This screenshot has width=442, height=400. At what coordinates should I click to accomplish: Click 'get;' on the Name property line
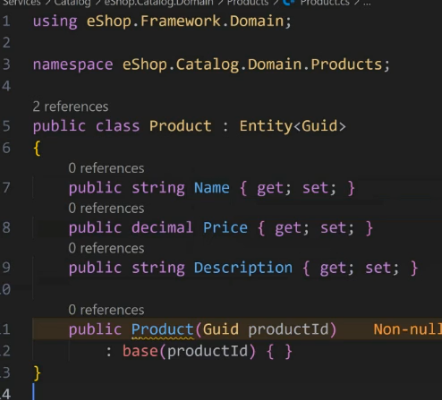274,189
